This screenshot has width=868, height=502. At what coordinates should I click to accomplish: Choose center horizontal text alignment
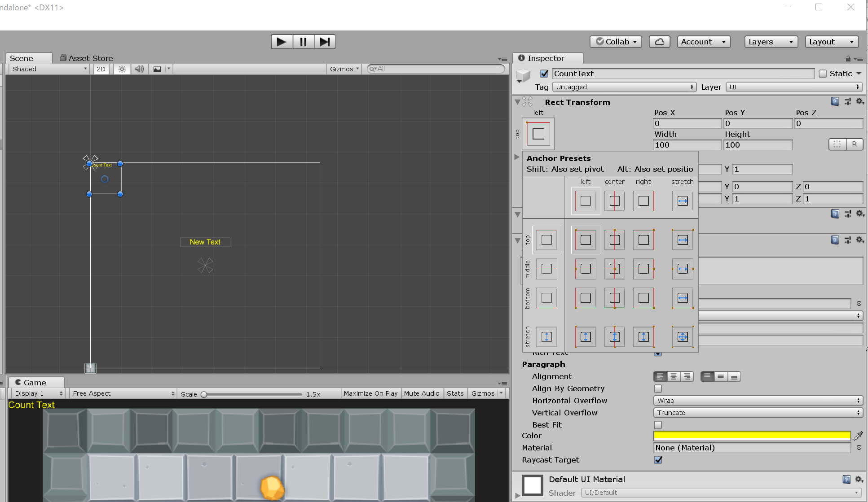click(673, 377)
